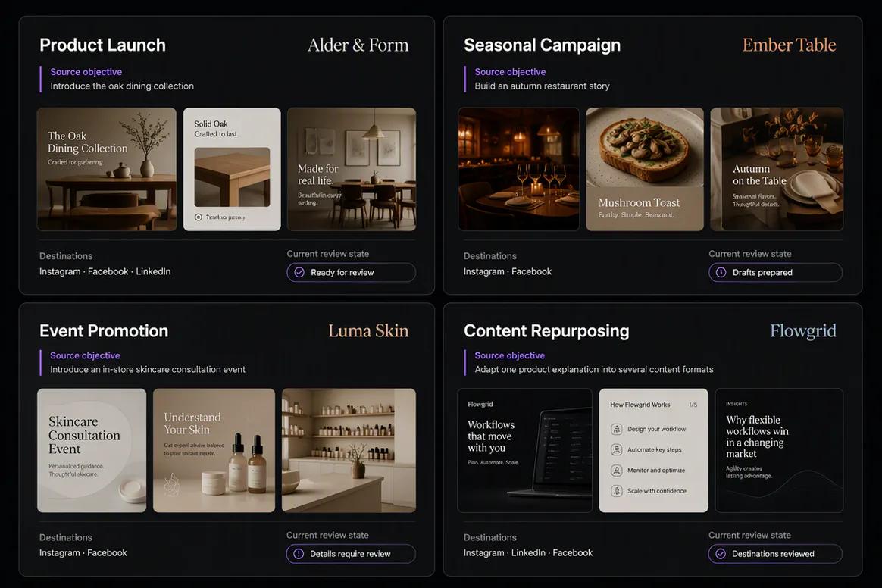Open the Destinations reviewed status pill
This screenshot has width=882, height=588.
tap(775, 554)
